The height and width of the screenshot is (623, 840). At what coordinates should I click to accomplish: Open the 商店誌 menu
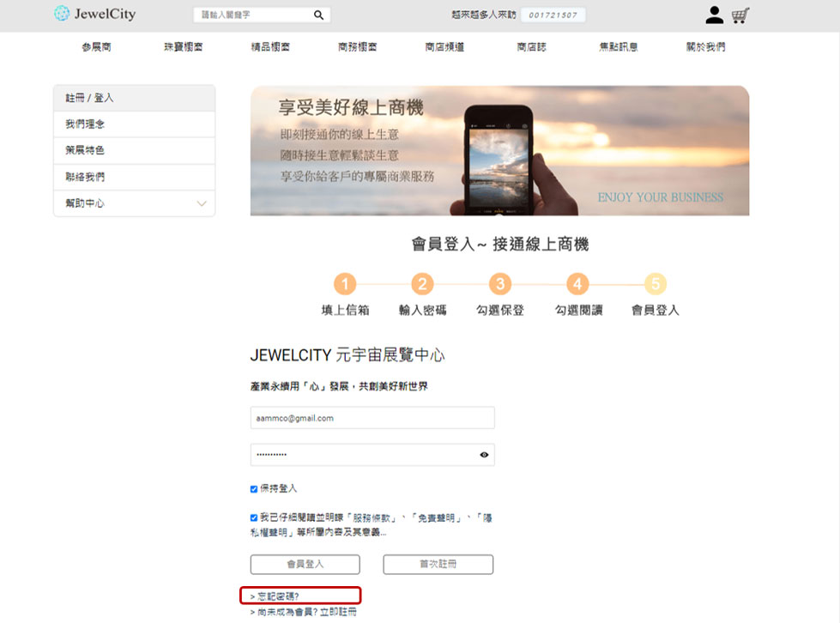(x=531, y=47)
